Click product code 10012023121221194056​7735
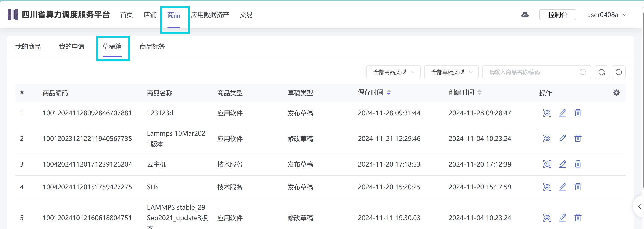 (x=87, y=138)
